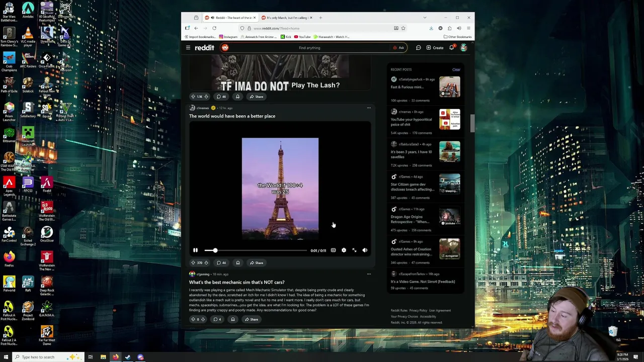Open OrcaSlicer desktop shortcut
This screenshot has width=644, height=362.
(47, 234)
